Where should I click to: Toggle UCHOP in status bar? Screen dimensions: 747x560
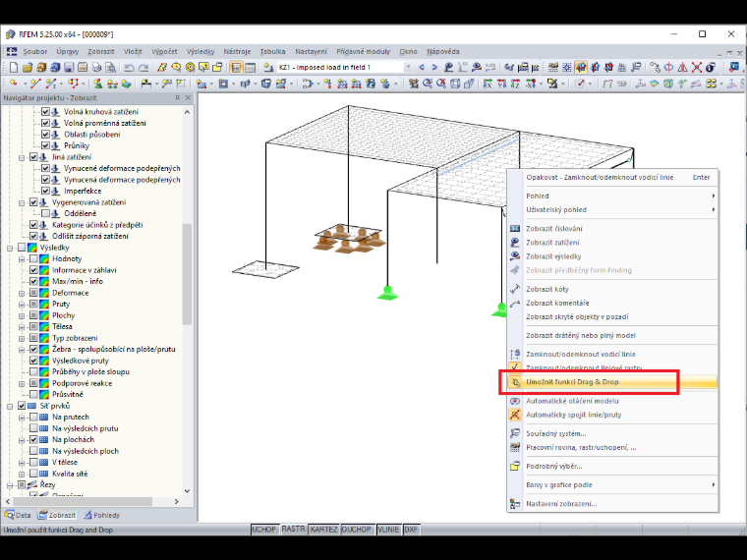coord(264,530)
